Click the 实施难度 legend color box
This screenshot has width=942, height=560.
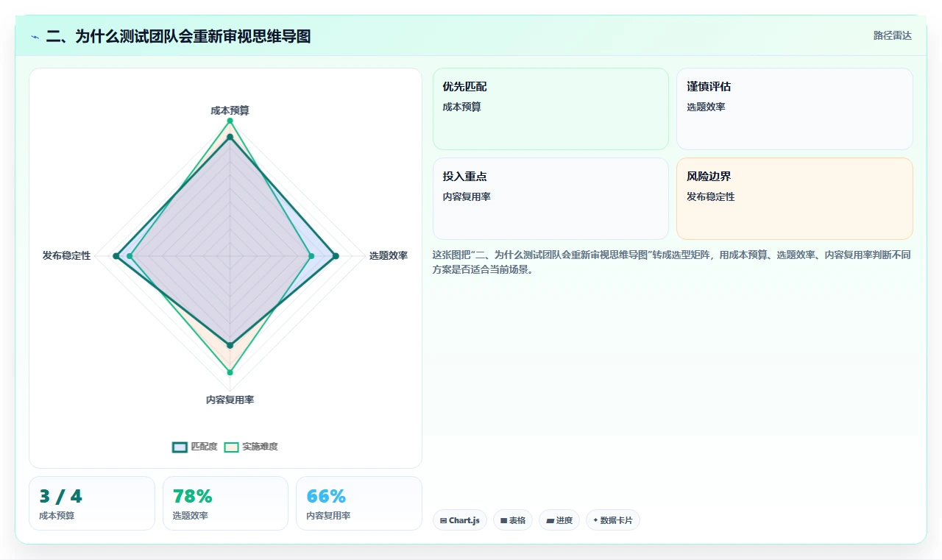click(232, 447)
